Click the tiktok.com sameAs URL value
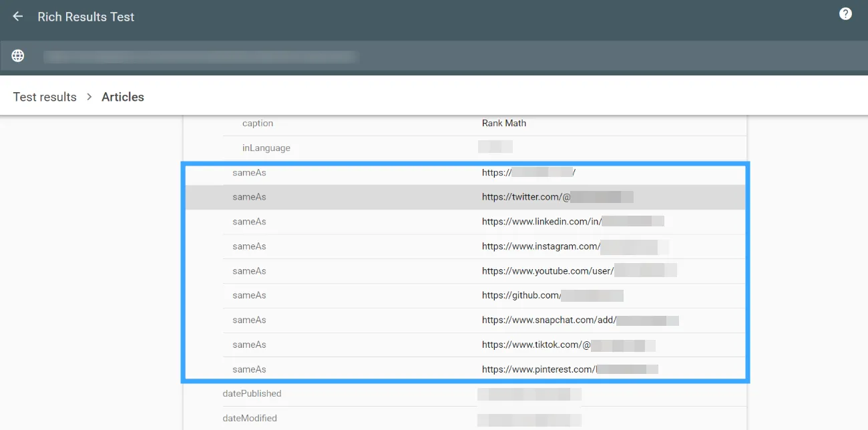Screen dimensions: 868x430 coord(569,345)
